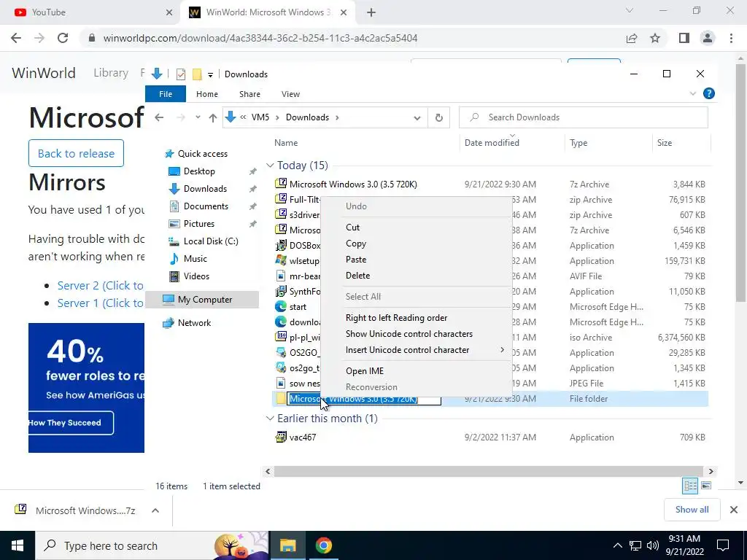
Task: Expand the Explorer ribbon chevron
Action: pos(693,94)
